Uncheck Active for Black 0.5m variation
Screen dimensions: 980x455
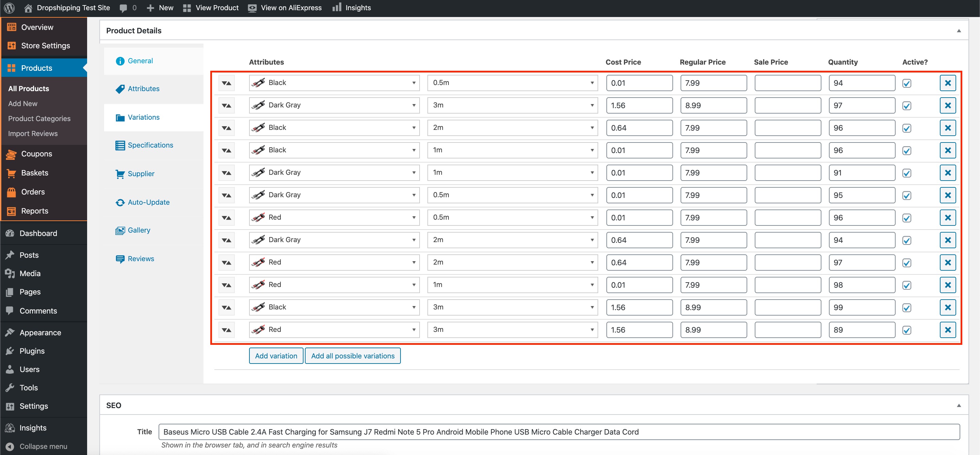(x=906, y=83)
